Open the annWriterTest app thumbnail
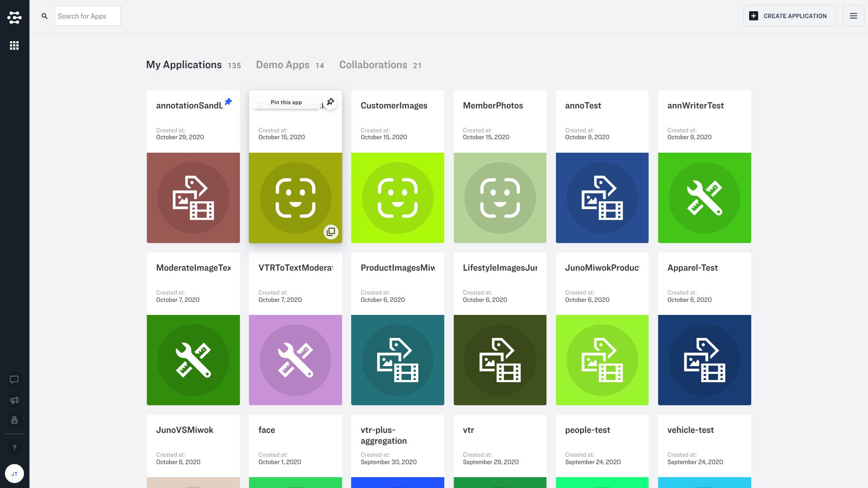Image resolution: width=868 pixels, height=488 pixels. point(704,197)
